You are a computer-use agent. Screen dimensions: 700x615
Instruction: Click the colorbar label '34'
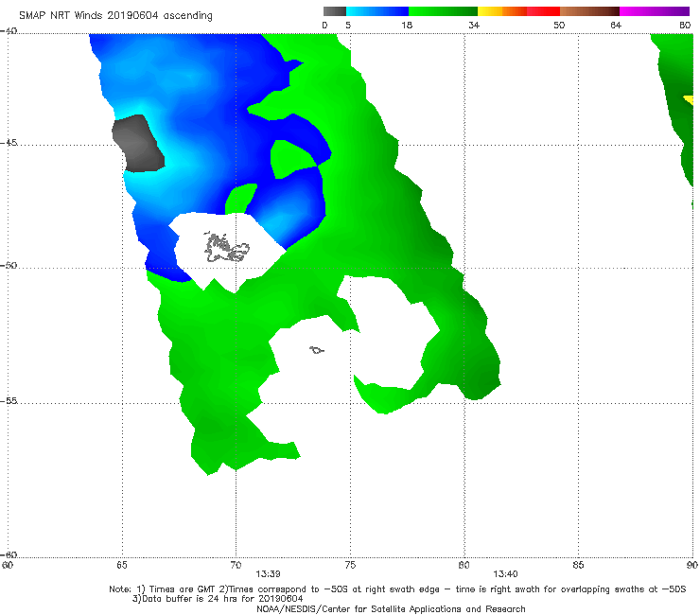click(474, 26)
